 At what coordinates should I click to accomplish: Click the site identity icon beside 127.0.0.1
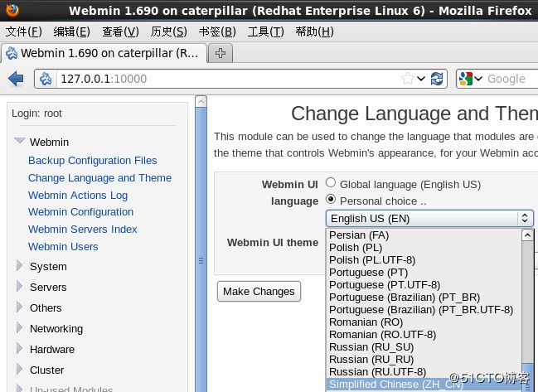tap(46, 79)
